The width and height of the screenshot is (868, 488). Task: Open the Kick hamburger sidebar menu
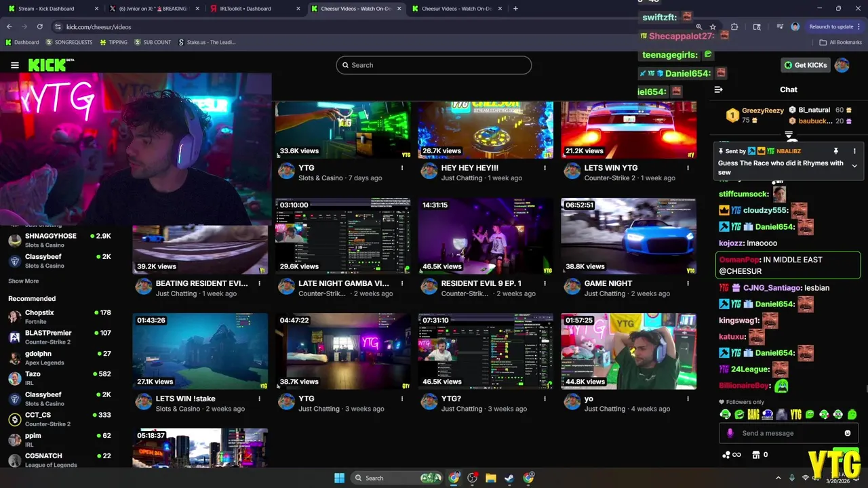[14, 65]
